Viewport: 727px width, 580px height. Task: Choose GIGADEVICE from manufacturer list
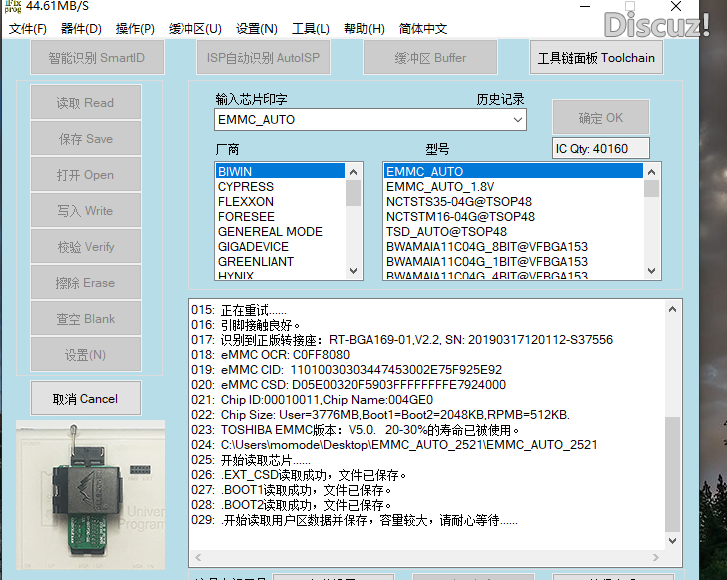253,247
